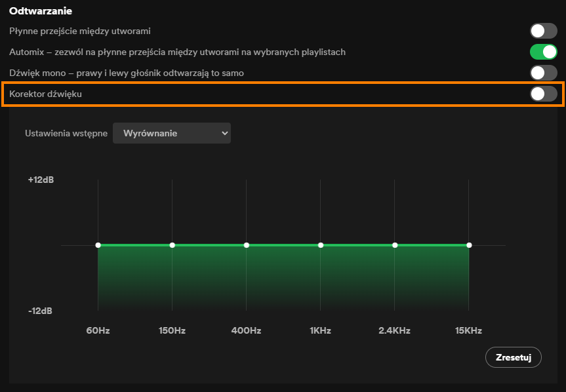566x392 pixels.
Task: Click the 15KHz frequency label
Action: point(468,330)
